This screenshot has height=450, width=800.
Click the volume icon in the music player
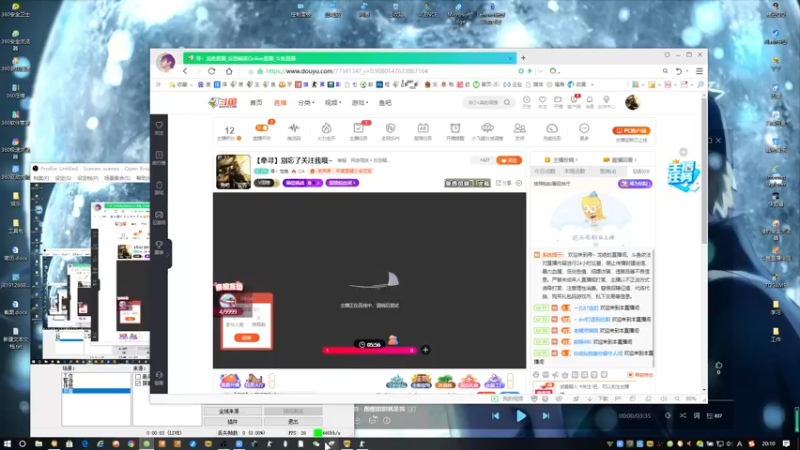[668, 415]
